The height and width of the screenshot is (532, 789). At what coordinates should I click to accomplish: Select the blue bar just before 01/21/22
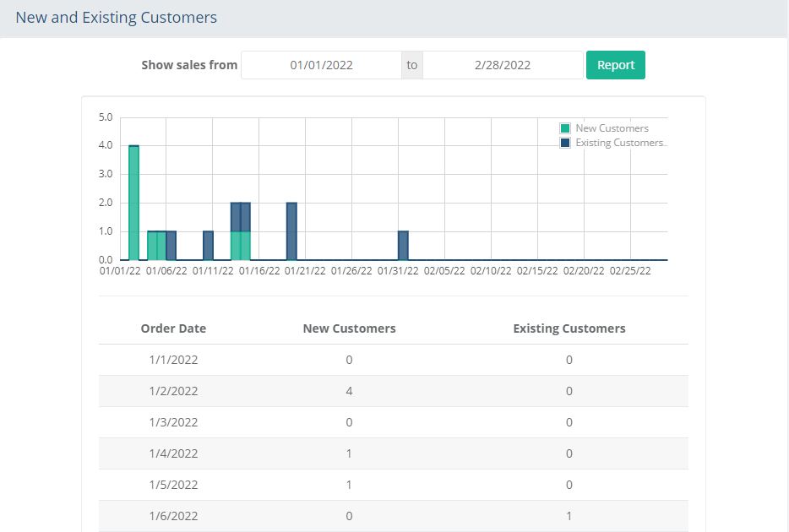[x=291, y=231]
